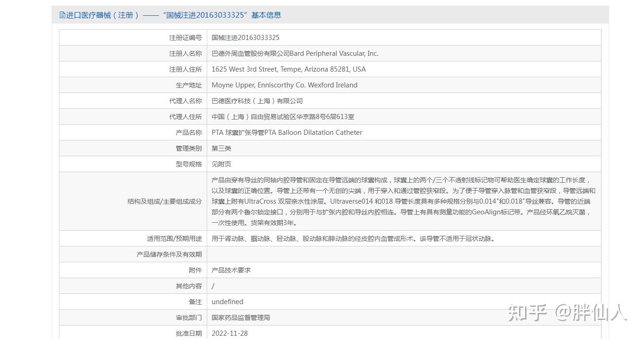Click the 审批部门 label
644x339 pixels.
(x=189, y=318)
